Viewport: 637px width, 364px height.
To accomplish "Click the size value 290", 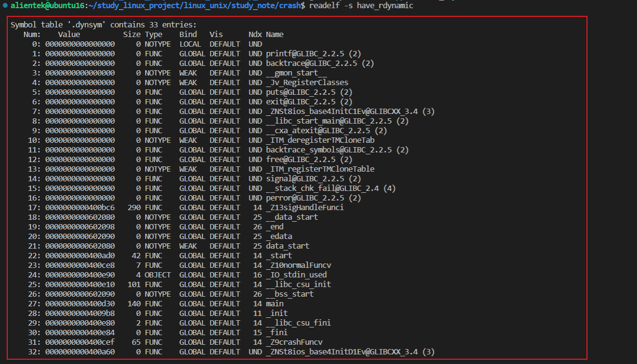I will tap(134, 207).
